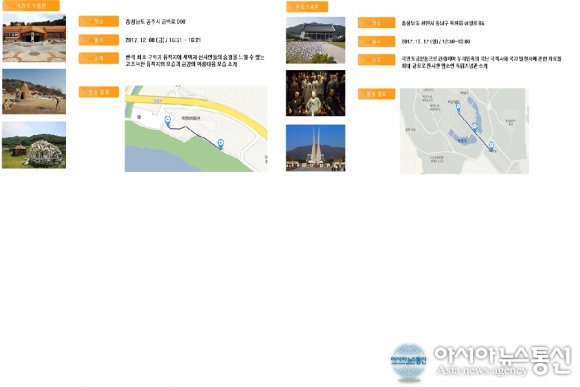Click the lower-right map pin on the Seokjang-ri route map
Screen dimensions: 580x387
point(221,144)
